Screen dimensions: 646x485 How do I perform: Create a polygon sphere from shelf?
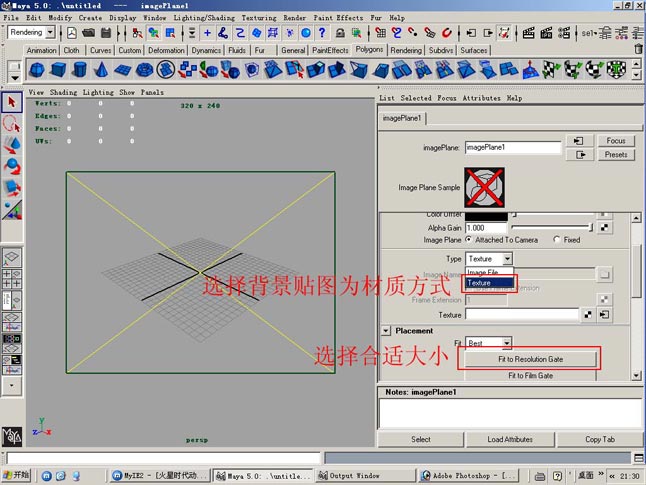pos(37,69)
